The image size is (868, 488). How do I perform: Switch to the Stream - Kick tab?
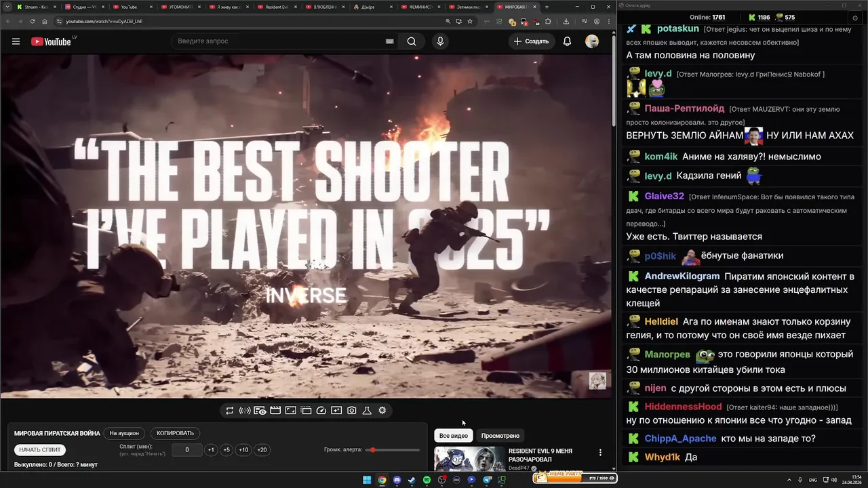[37, 7]
